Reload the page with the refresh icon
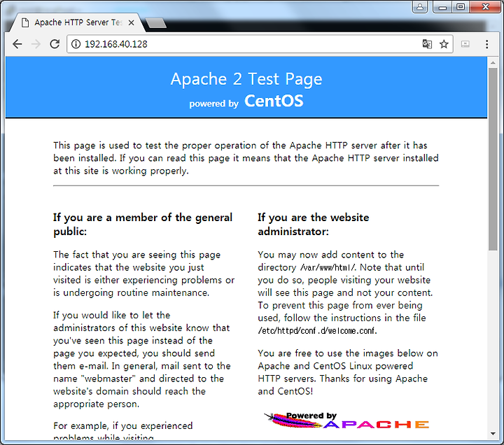This screenshot has width=504, height=445. pyautogui.click(x=55, y=44)
